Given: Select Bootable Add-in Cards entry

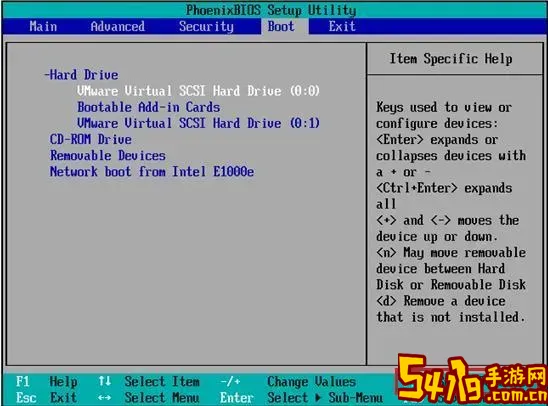Looking at the screenshot, I should click(x=149, y=107).
